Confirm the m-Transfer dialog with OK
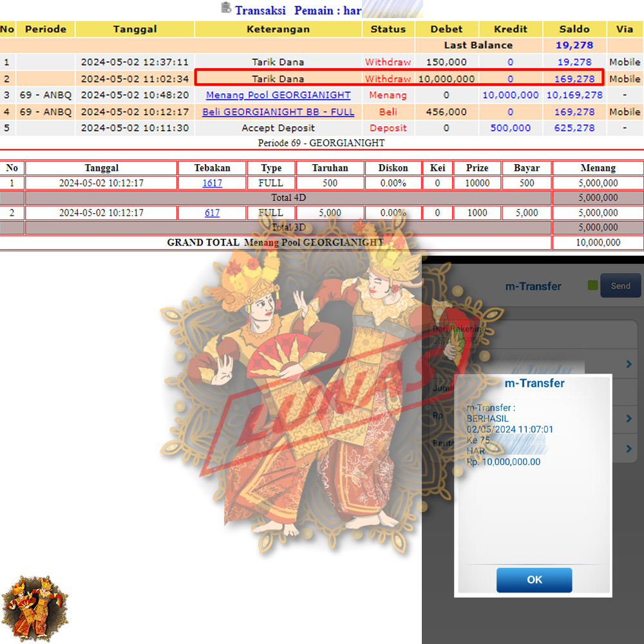 pos(534,580)
